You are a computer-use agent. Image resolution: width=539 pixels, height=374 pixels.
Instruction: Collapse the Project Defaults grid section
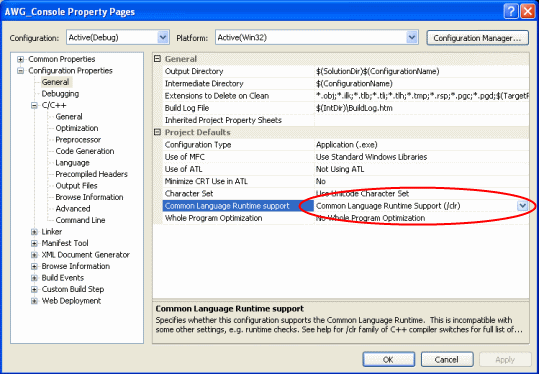[x=157, y=132]
